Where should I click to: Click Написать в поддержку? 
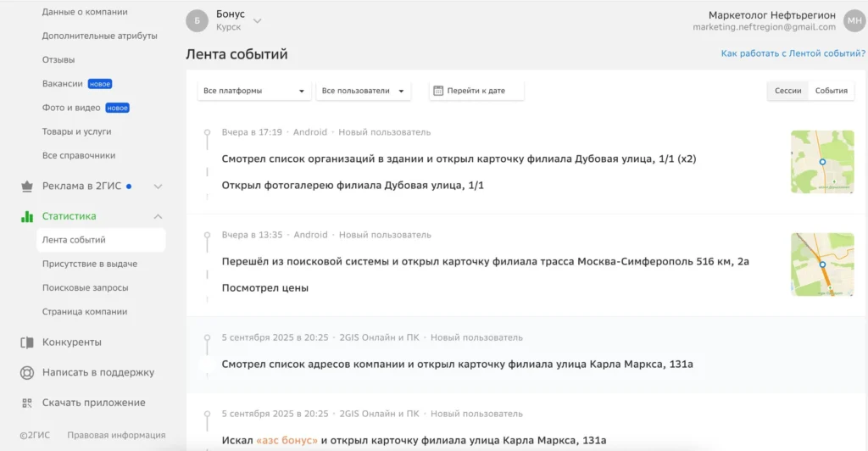[98, 372]
